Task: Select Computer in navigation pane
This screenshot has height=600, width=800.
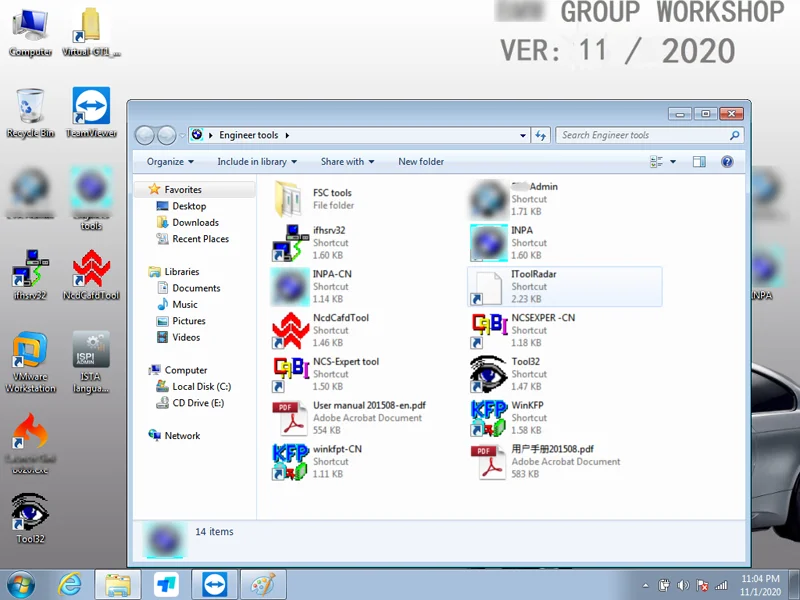Action: [x=186, y=370]
